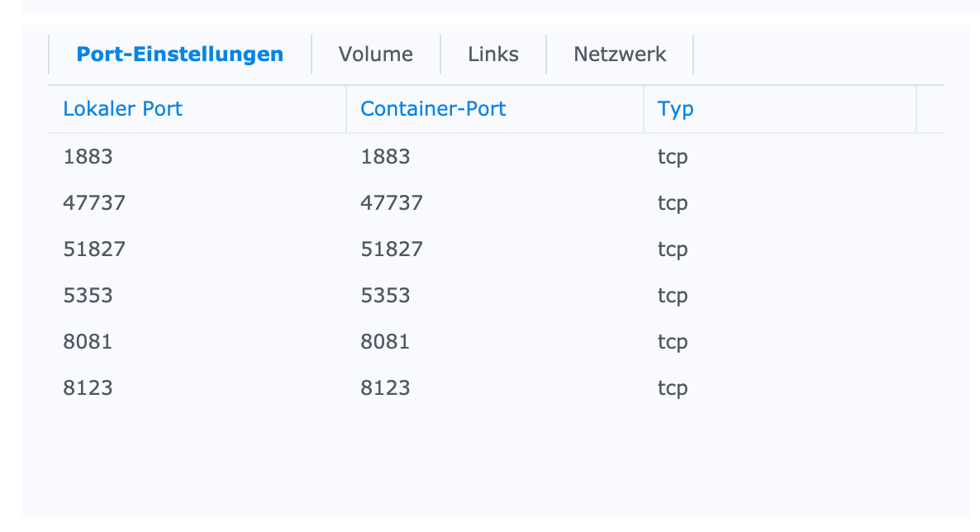
Task: Open the Links tab
Action: [492, 55]
